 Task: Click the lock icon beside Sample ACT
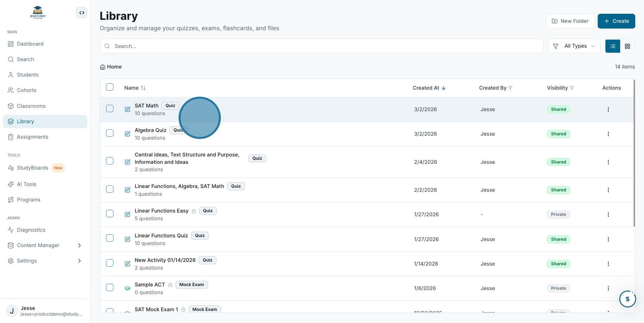tap(170, 285)
